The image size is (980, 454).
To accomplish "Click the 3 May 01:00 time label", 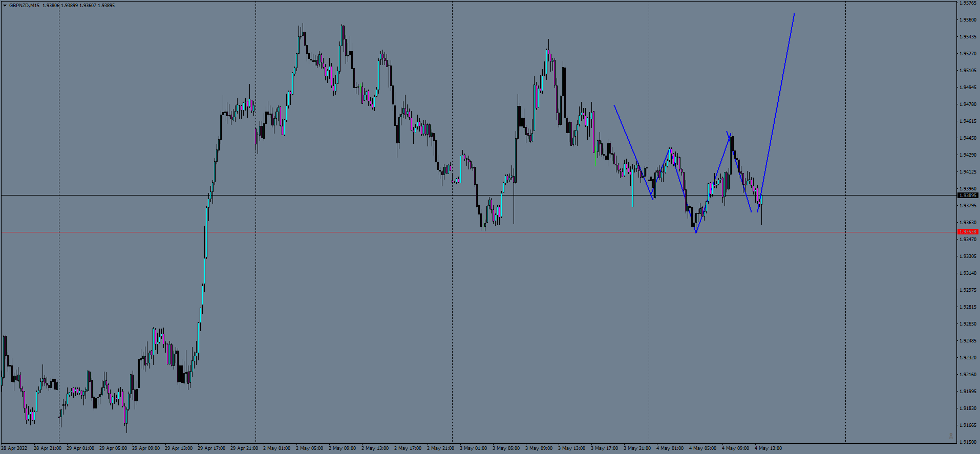I will coord(473,448).
